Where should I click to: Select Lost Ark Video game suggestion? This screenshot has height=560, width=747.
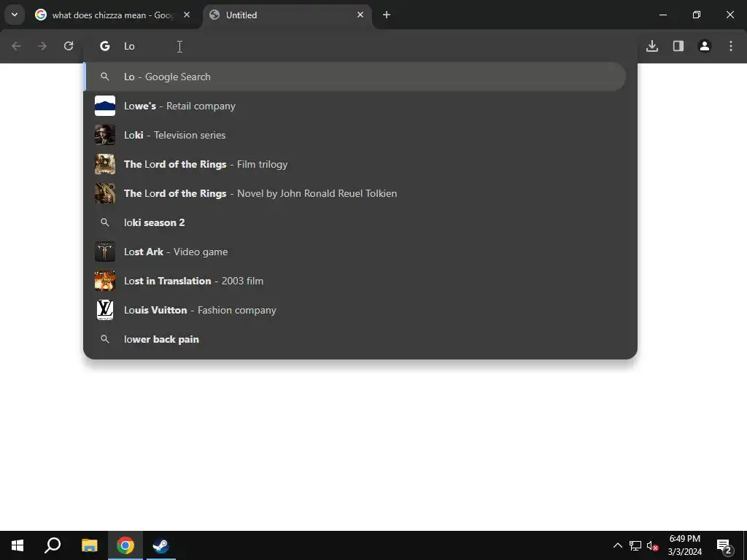click(360, 252)
